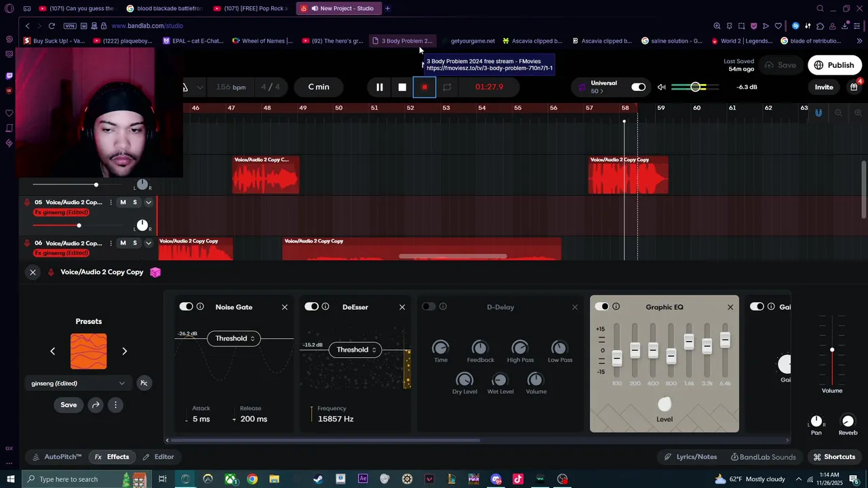The width and height of the screenshot is (868, 488).
Task: Toggle the Graphic EQ effect switch
Action: point(601,306)
